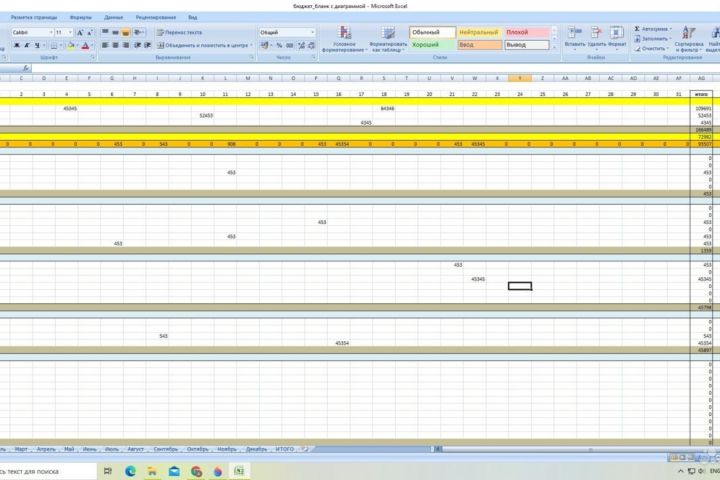Apply the 'Обычный' cell style

coord(432,33)
